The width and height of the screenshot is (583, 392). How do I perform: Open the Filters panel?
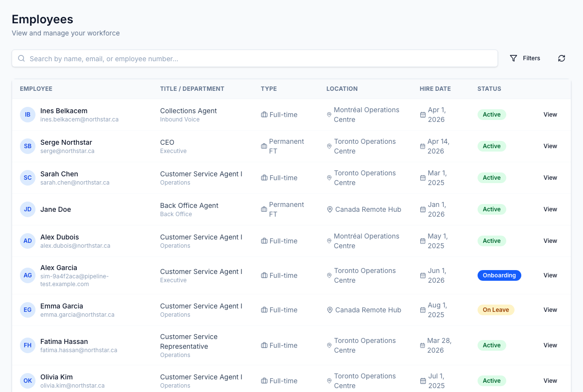[525, 58]
